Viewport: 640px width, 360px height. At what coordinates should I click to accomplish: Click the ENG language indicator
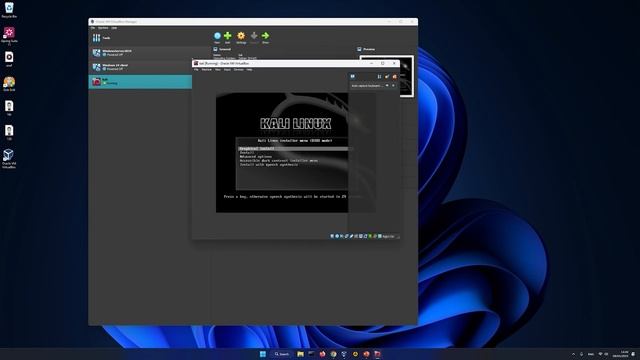[x=591, y=354]
